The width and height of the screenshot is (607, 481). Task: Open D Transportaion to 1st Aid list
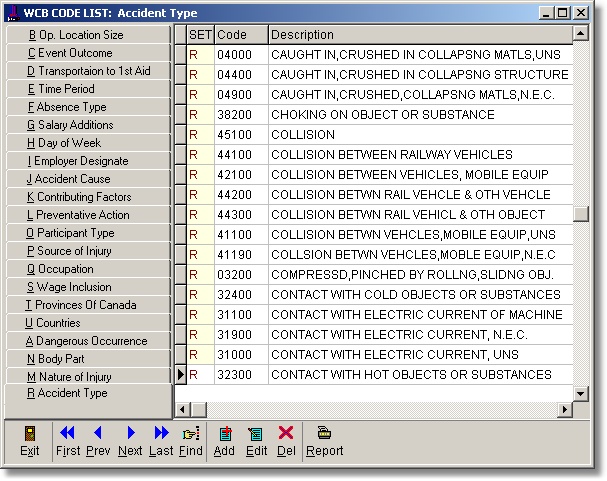[x=88, y=71]
